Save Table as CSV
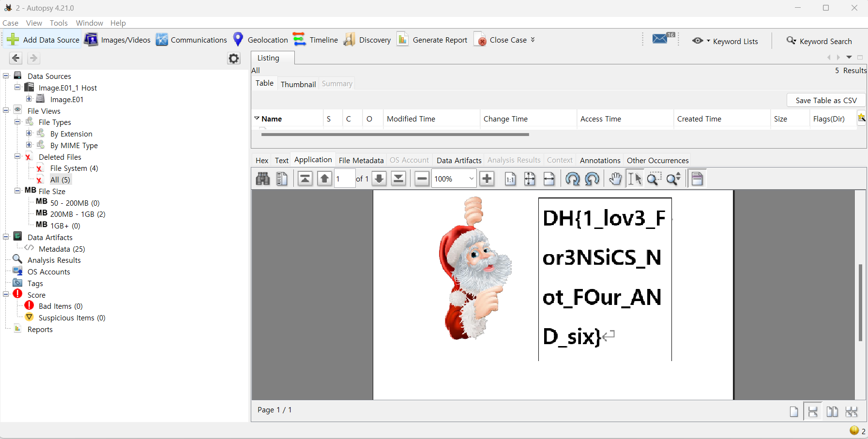Image resolution: width=868 pixels, height=439 pixels. click(x=826, y=100)
